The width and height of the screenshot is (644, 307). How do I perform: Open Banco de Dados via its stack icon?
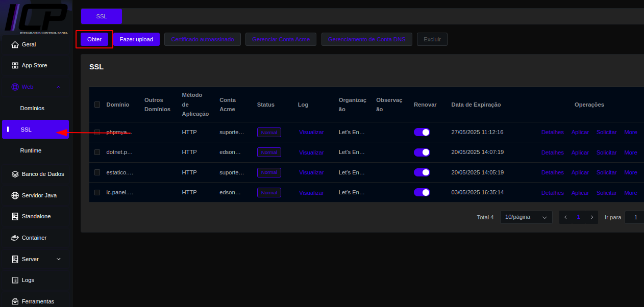[15, 174]
